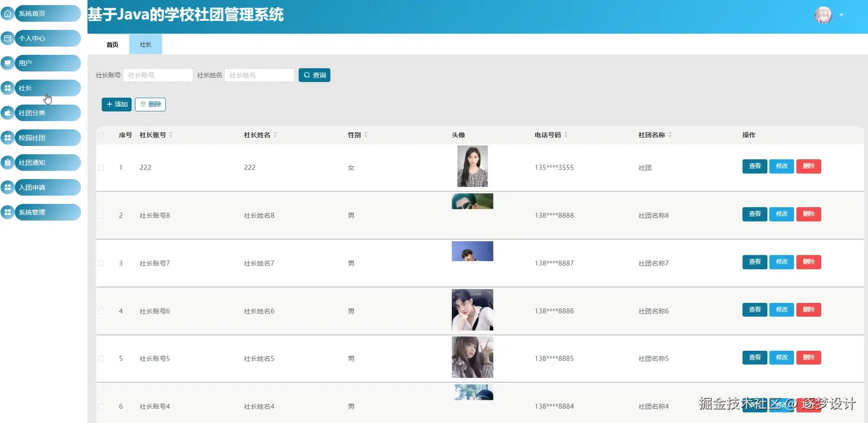
Task: Click 修改 for row 222
Action: pos(782,166)
